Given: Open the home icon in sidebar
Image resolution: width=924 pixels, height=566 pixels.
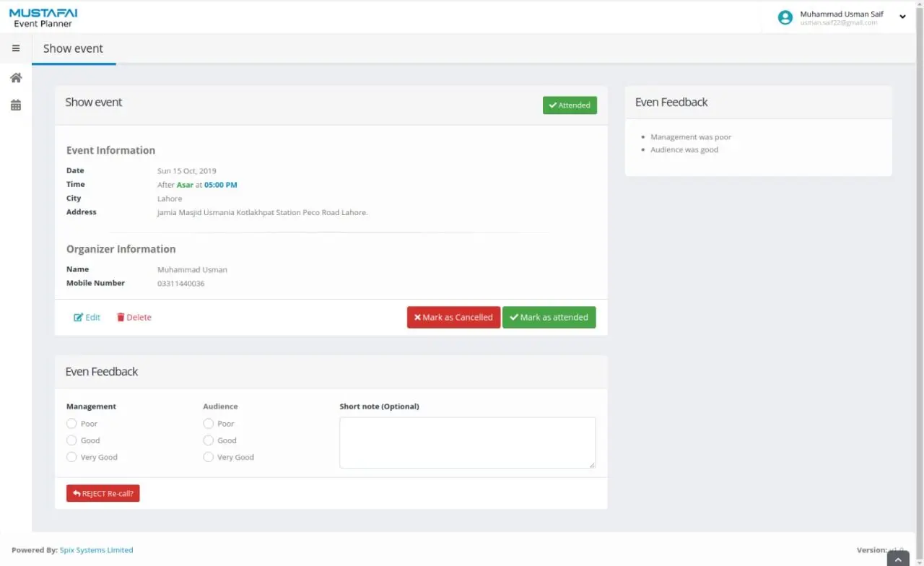Looking at the screenshot, I should pyautogui.click(x=16, y=78).
